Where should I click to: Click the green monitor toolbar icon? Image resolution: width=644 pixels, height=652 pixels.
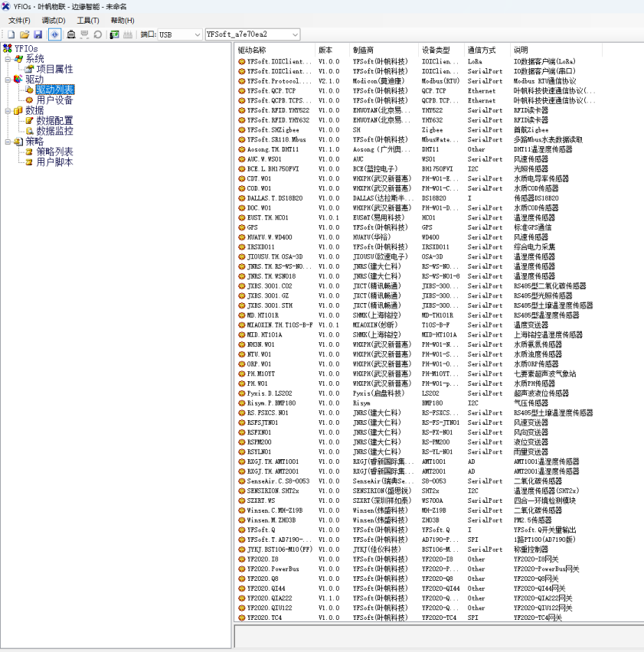[x=114, y=34]
